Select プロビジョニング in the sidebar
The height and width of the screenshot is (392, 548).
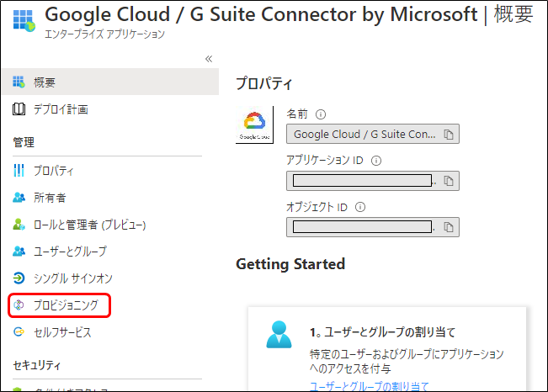pyautogui.click(x=66, y=305)
